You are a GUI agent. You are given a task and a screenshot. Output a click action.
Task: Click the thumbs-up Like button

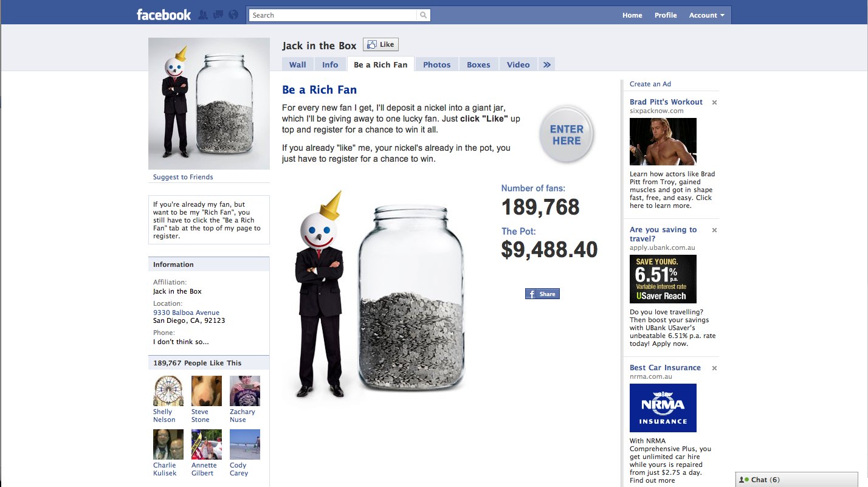click(381, 44)
